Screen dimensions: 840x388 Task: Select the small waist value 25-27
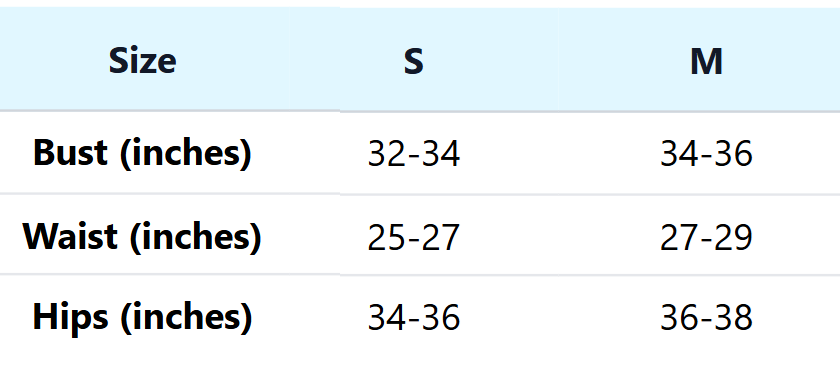(x=414, y=237)
